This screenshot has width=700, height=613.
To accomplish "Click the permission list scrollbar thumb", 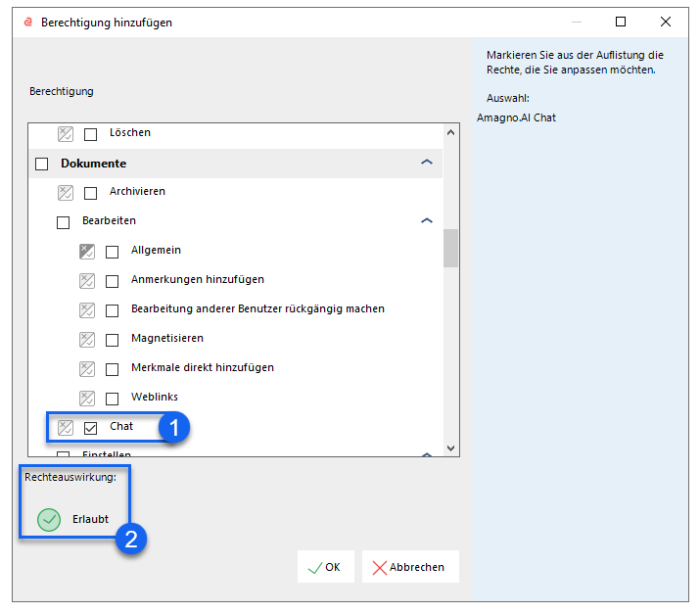I will 451,249.
